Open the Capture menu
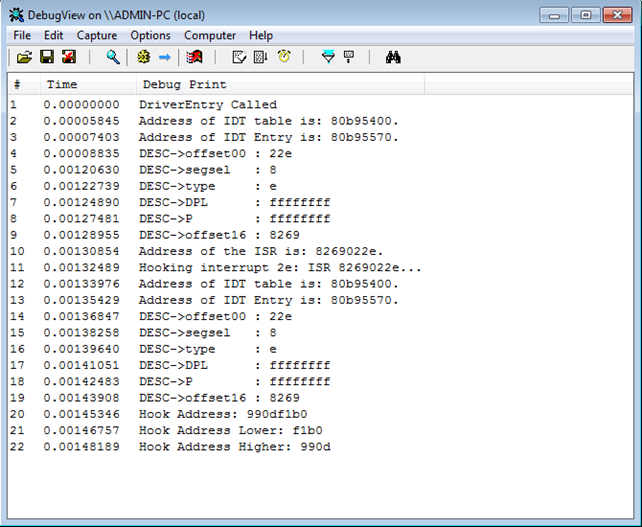Screen dimensions: 642x527 coord(97,35)
